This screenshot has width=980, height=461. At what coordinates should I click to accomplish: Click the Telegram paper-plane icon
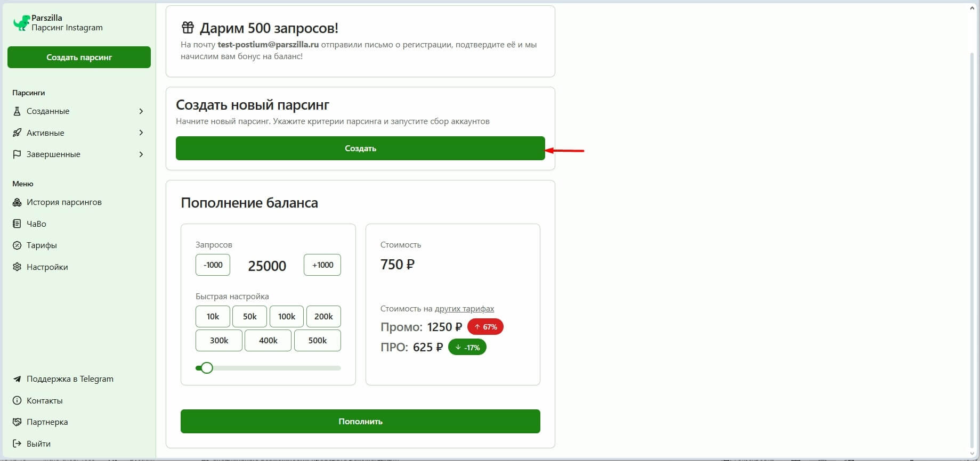tap(17, 379)
